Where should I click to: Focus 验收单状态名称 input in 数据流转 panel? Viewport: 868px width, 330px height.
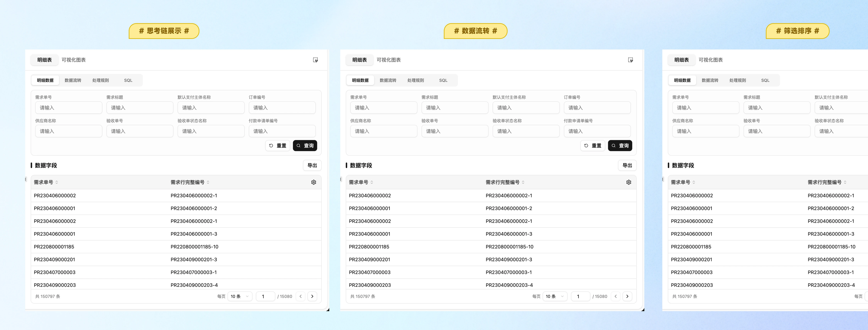click(x=526, y=131)
